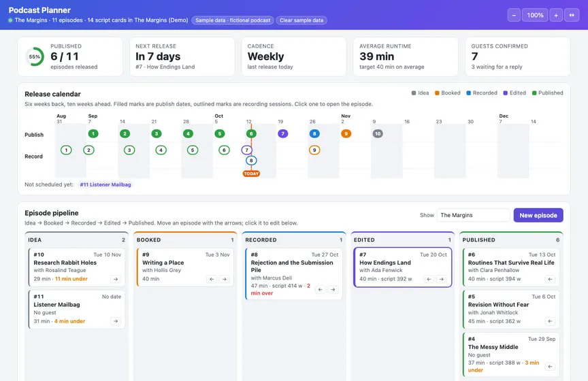This screenshot has width=588, height=381.
Task: Open publish marker for episode 5
Action: pyautogui.click(x=220, y=133)
